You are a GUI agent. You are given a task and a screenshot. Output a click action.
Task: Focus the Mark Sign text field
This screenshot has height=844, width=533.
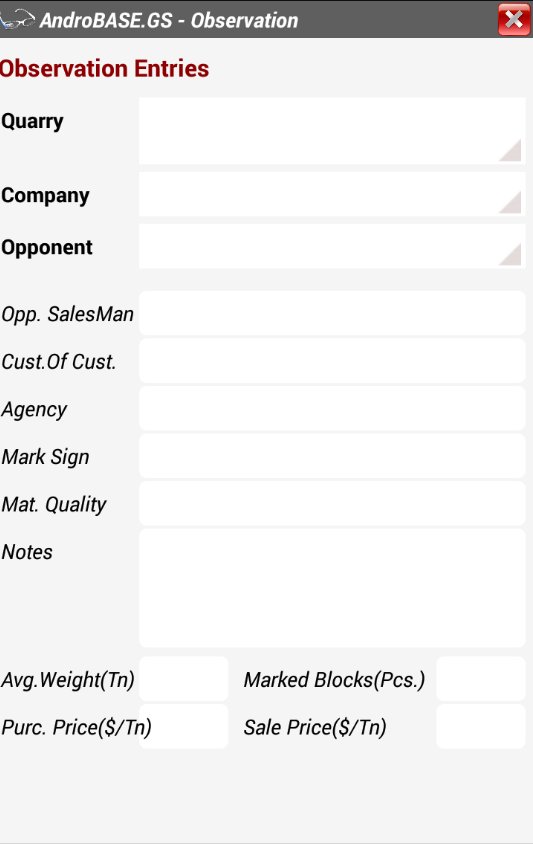click(x=332, y=456)
